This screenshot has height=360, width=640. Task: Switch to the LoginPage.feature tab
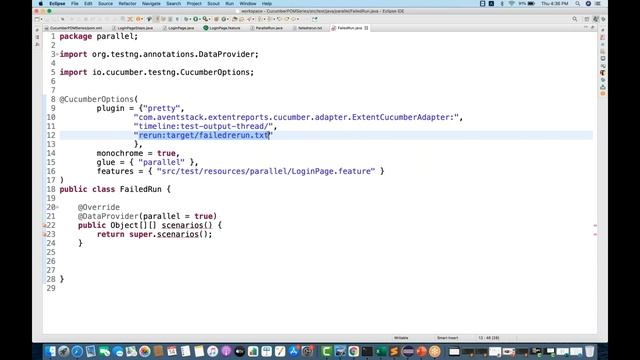[x=222, y=28]
